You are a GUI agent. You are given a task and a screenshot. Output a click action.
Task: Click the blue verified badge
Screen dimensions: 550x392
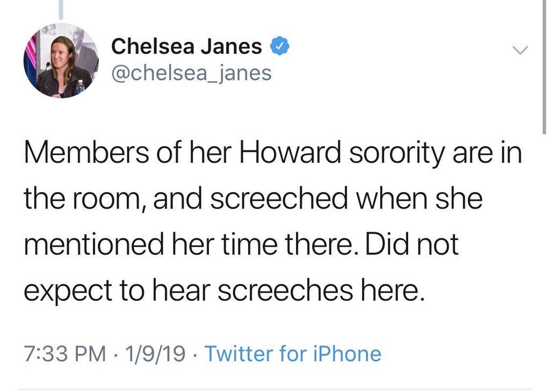pos(279,46)
